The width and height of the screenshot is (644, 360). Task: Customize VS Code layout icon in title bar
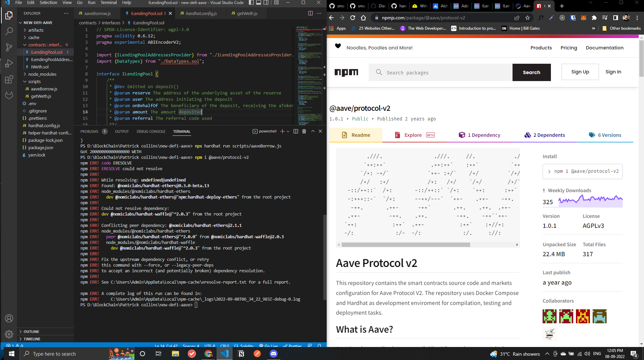pyautogui.click(x=276, y=3)
